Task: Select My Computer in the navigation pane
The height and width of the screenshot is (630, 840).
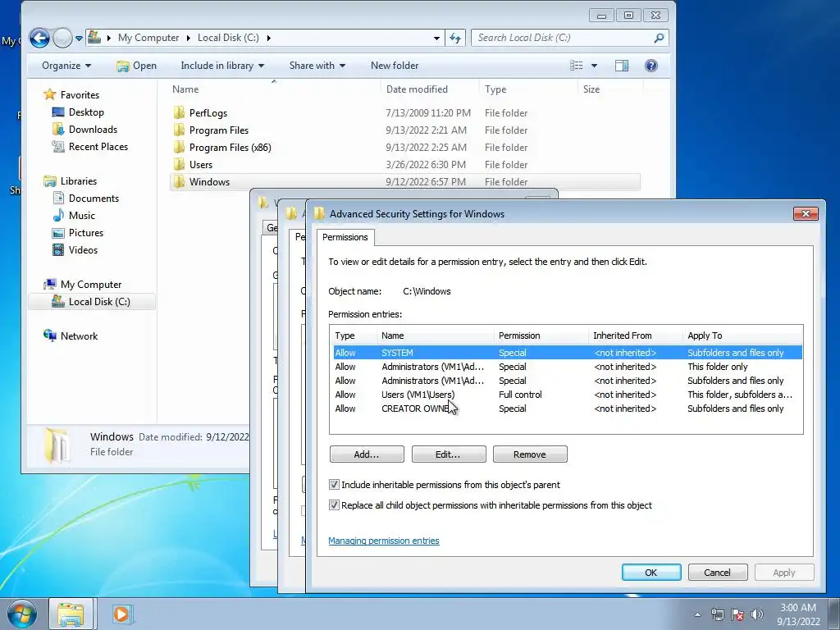Action: pyautogui.click(x=90, y=285)
